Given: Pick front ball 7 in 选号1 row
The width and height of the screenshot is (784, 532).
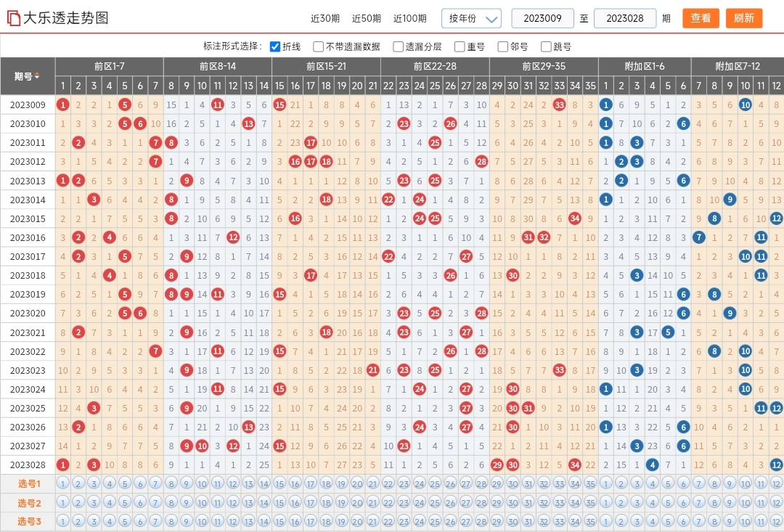Looking at the screenshot, I should [155, 483].
